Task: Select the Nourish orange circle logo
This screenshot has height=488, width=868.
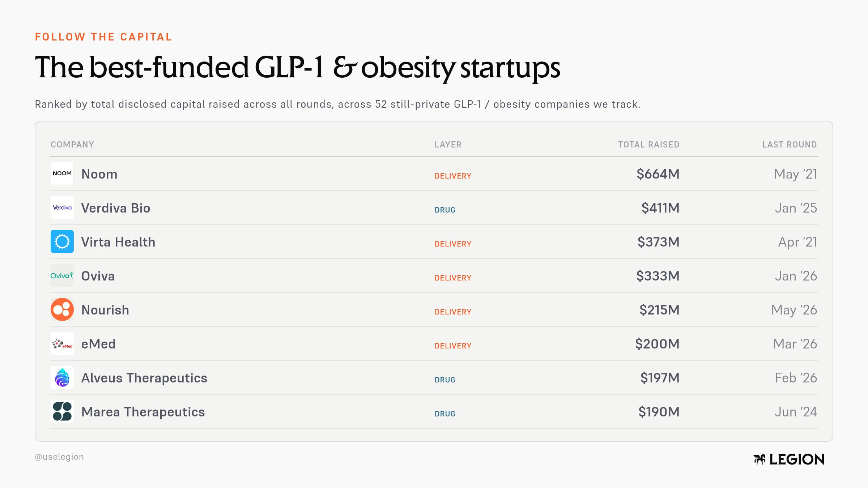Action: (62, 309)
